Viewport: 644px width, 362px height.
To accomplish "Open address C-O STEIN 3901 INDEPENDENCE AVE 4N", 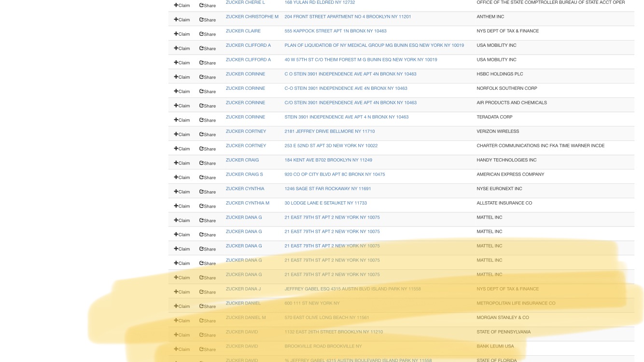I will click(x=346, y=88).
